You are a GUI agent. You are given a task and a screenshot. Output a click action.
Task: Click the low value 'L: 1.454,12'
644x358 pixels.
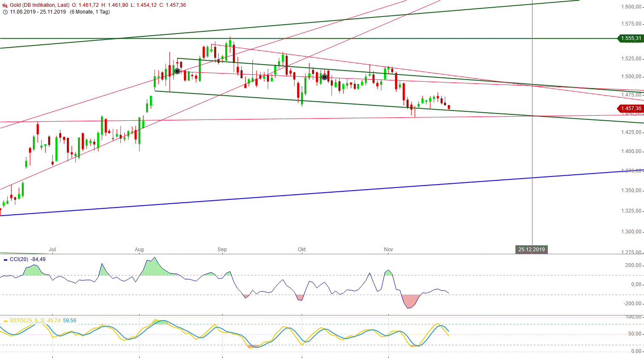[x=143, y=5]
